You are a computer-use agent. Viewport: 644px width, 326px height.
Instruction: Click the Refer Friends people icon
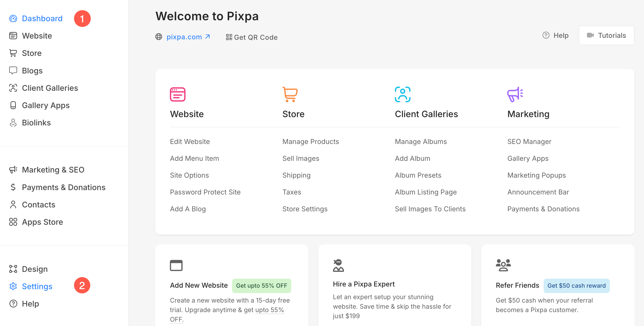(x=503, y=265)
